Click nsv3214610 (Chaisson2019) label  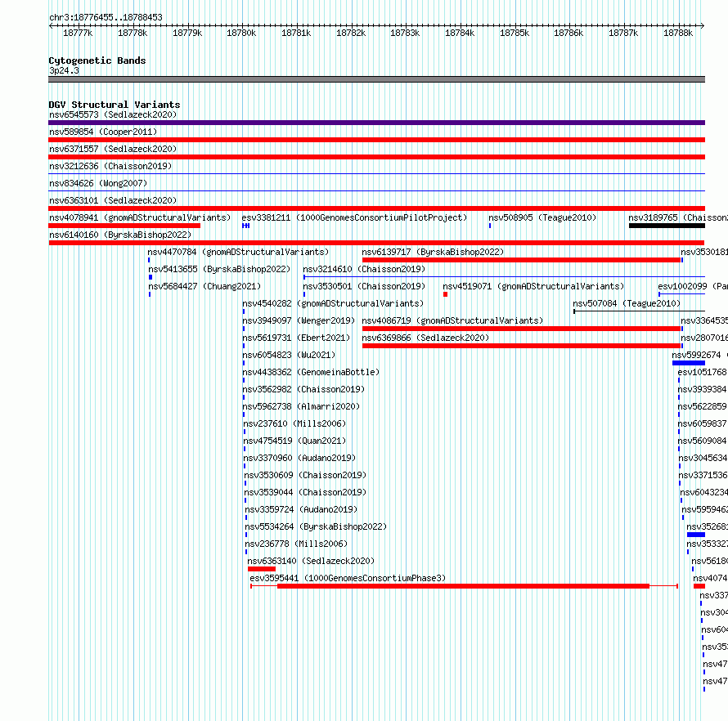click(364, 269)
